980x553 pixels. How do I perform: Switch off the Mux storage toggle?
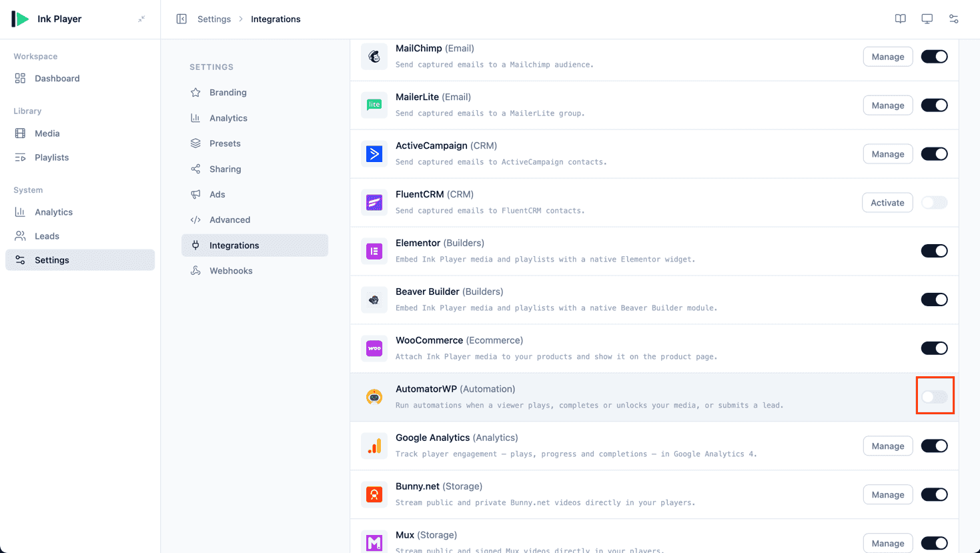click(x=934, y=543)
